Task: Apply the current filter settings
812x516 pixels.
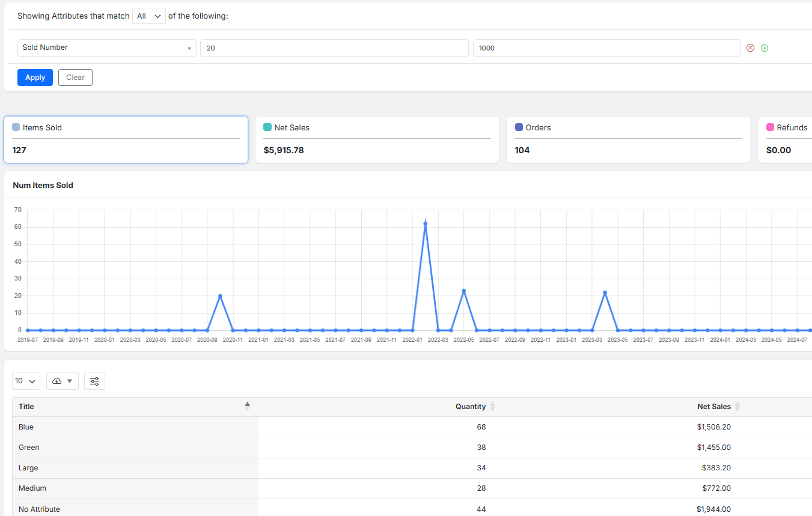Action: (34, 77)
